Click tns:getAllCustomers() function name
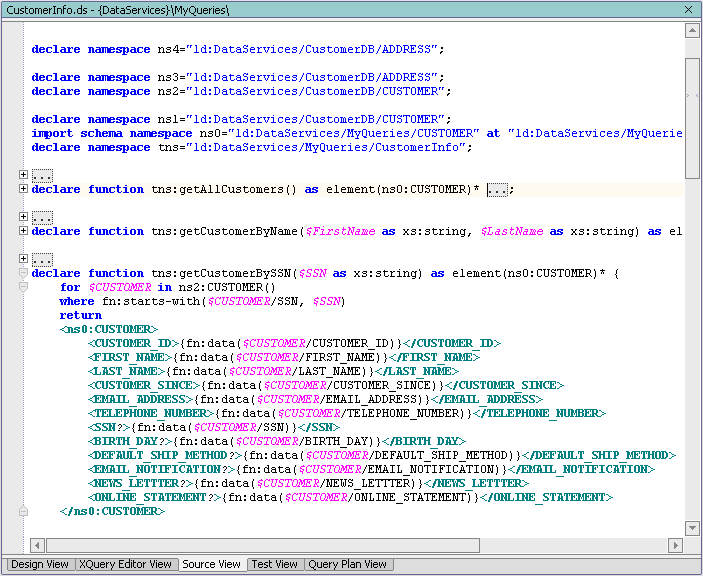 point(224,189)
